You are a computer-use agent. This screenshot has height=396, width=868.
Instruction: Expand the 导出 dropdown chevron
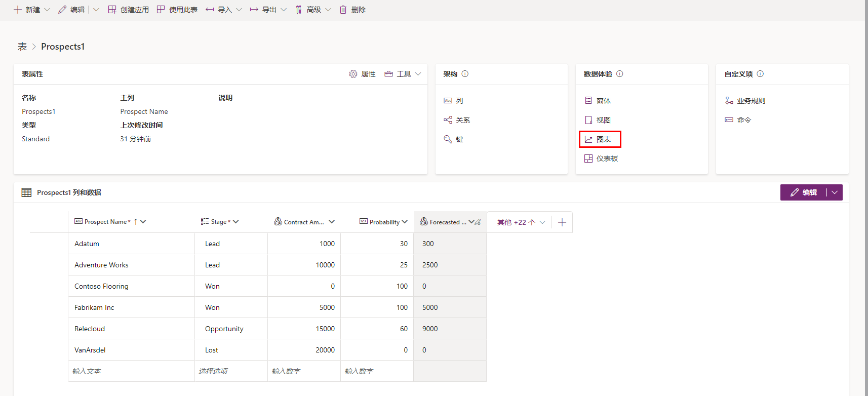tap(284, 10)
